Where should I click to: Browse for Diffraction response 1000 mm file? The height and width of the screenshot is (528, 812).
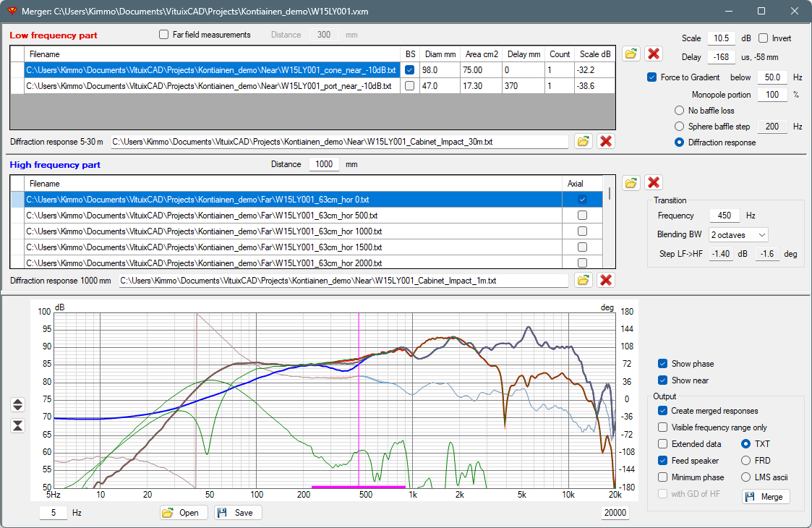click(x=583, y=280)
